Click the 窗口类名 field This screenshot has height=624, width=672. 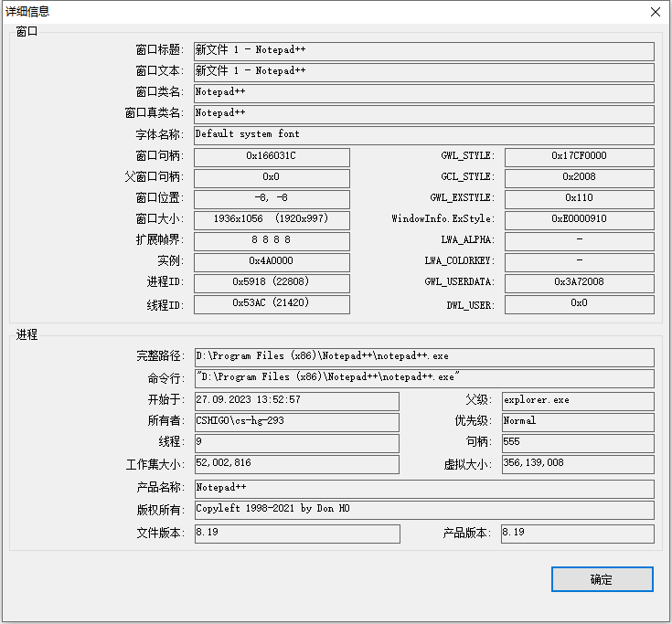(424, 93)
